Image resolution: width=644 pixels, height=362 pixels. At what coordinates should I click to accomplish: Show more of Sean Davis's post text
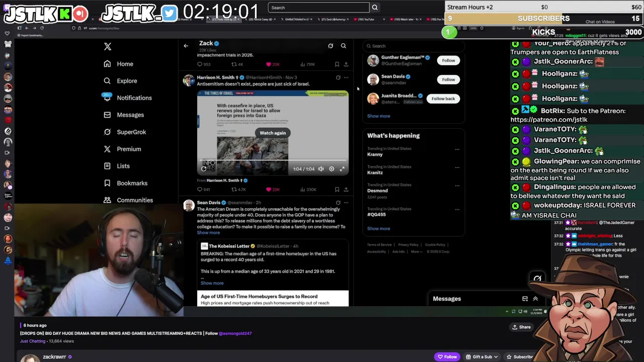click(208, 233)
